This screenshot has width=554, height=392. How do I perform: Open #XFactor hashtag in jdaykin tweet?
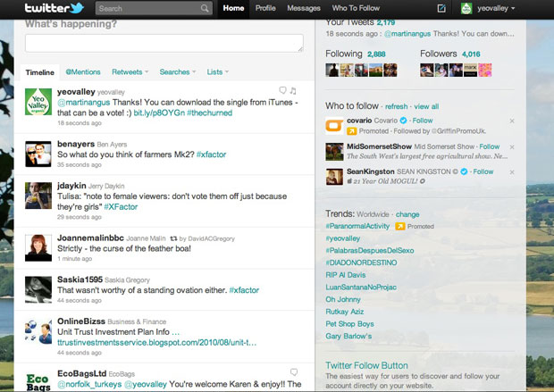pyautogui.click(x=121, y=207)
